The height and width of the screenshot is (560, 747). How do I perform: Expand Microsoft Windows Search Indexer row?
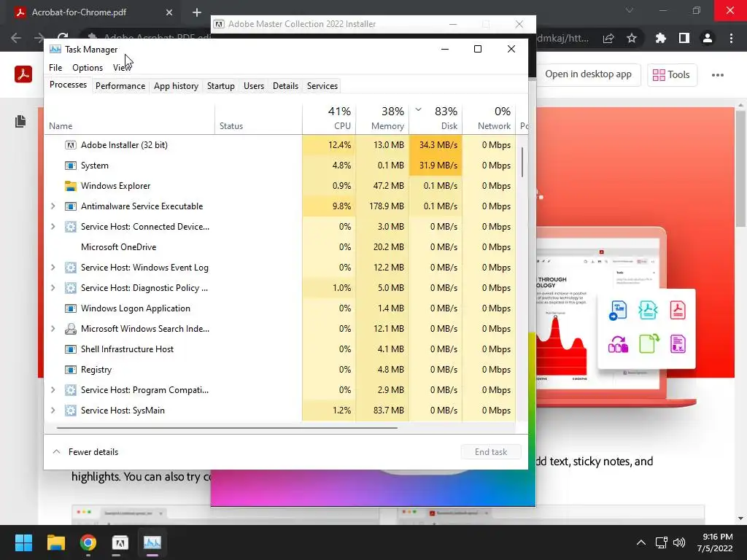[53, 329]
